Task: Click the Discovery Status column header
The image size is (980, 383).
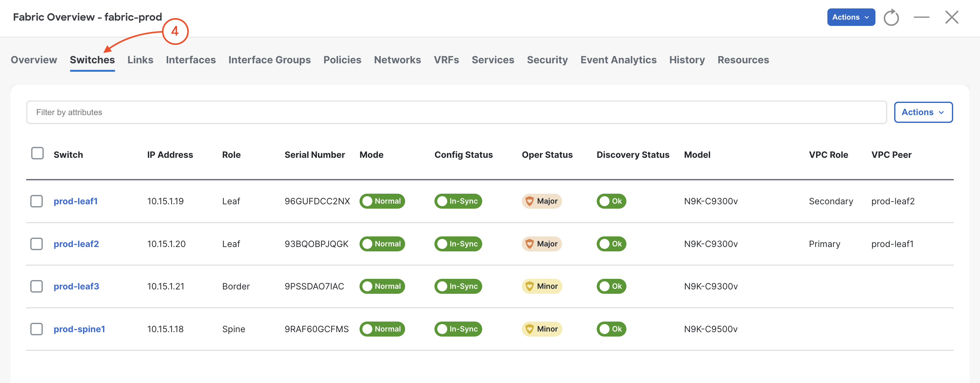Action: click(633, 155)
